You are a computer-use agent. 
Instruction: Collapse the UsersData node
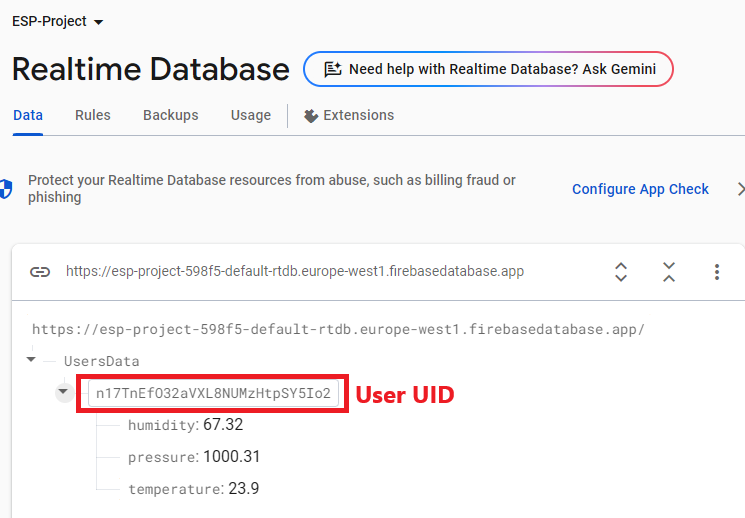click(x=31, y=360)
